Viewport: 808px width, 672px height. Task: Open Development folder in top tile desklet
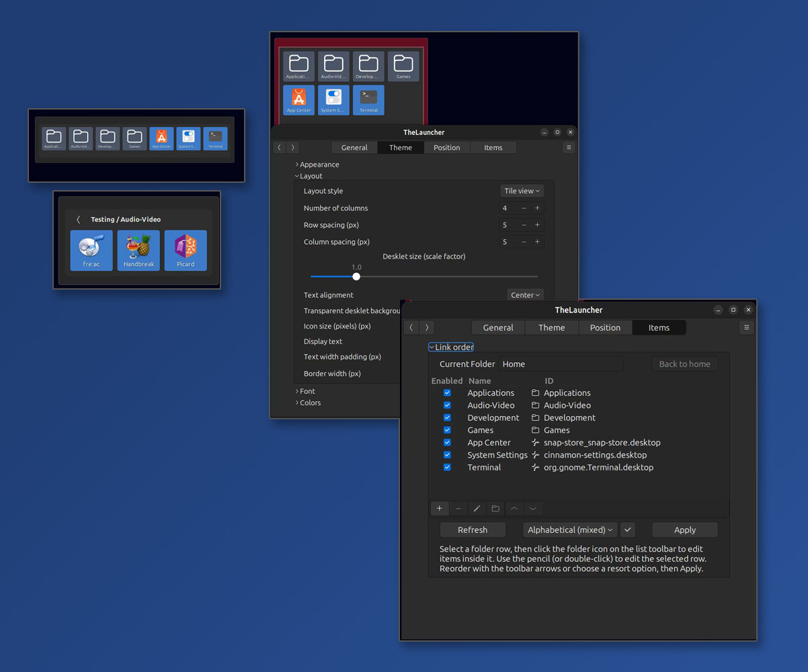tap(368, 67)
